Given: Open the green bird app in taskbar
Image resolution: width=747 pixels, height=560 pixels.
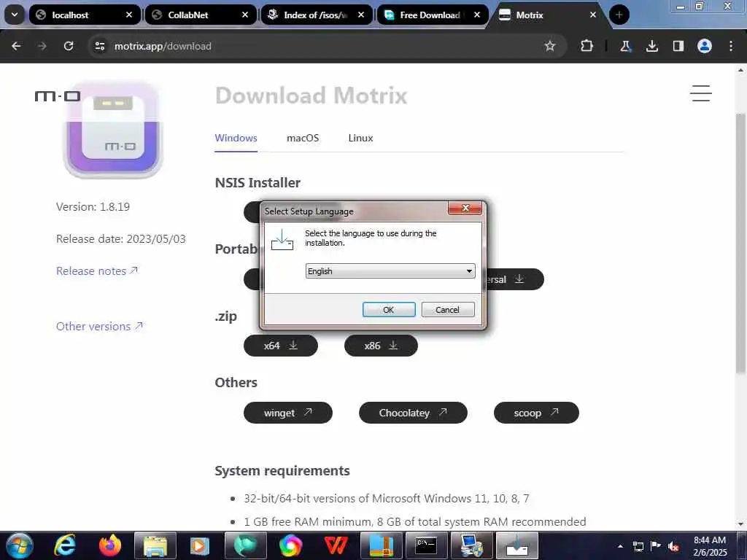Looking at the screenshot, I should click(x=245, y=545).
